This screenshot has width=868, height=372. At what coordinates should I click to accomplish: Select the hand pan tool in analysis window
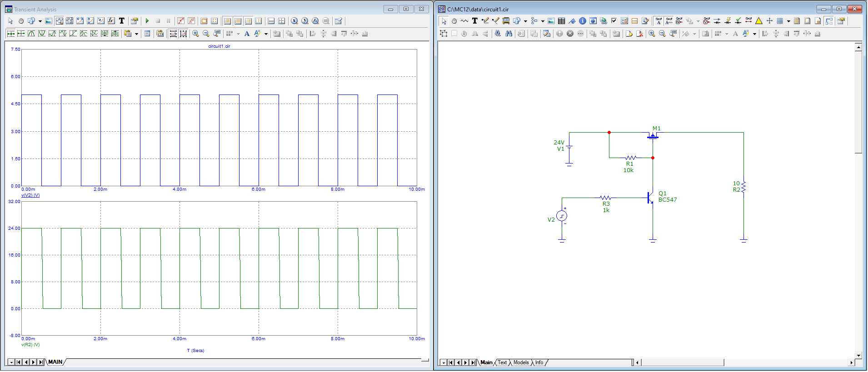21,21
